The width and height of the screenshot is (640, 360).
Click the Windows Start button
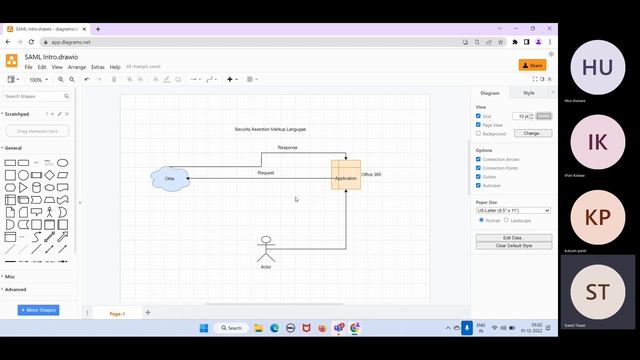pos(204,328)
